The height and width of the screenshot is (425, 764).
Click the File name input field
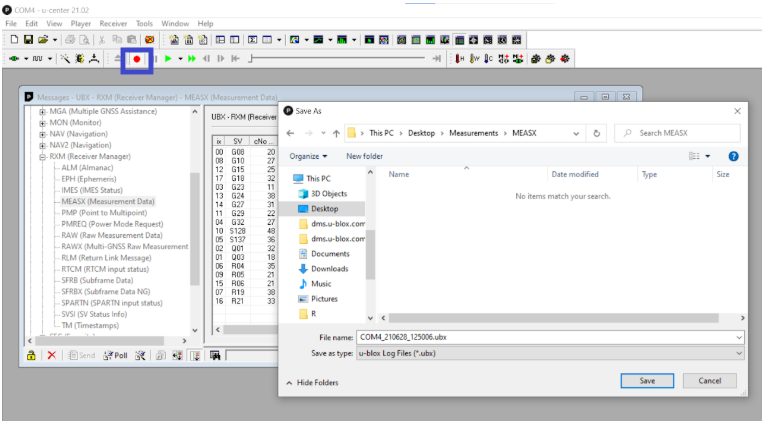[x=550, y=337]
